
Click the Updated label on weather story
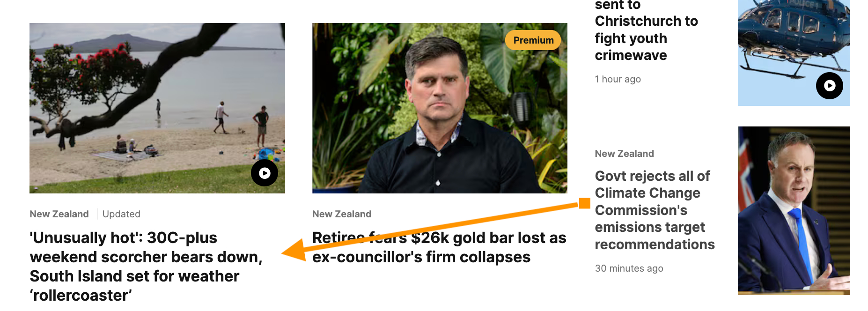tap(121, 214)
